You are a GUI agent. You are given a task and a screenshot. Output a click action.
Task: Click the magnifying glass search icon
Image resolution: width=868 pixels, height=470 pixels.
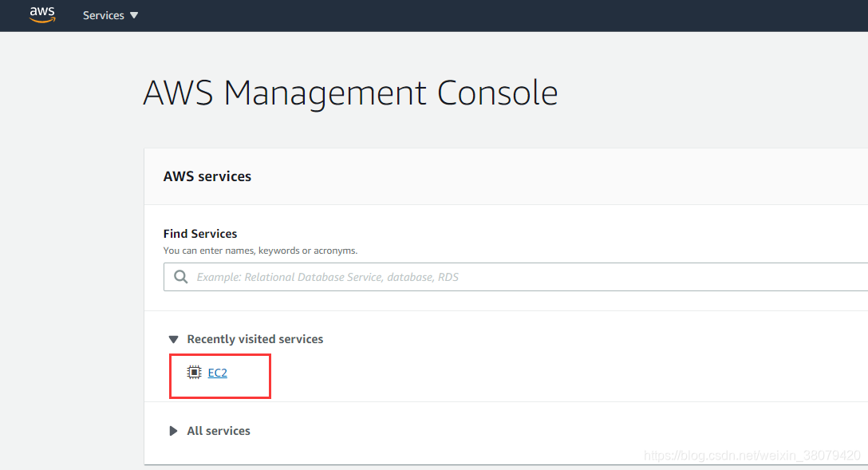(x=180, y=277)
